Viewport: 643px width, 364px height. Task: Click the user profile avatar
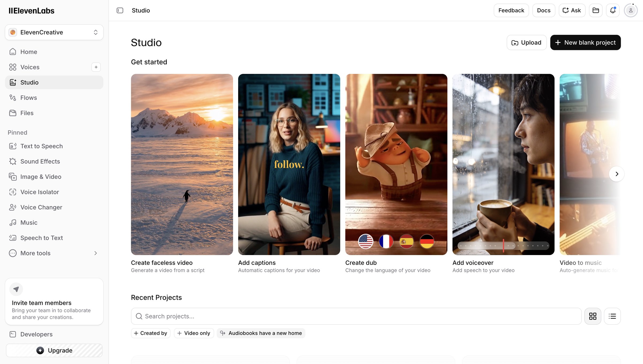(631, 10)
